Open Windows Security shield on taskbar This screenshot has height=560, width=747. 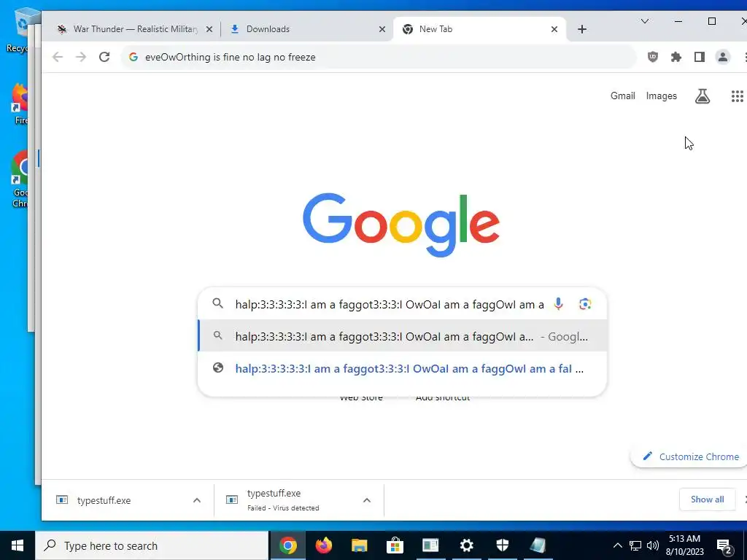tap(502, 545)
